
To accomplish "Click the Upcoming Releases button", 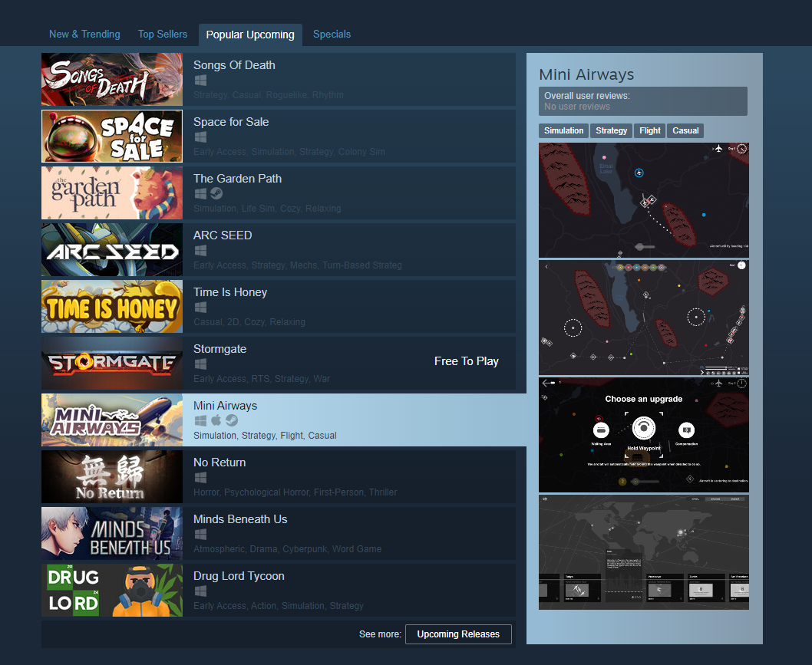I will (x=458, y=634).
